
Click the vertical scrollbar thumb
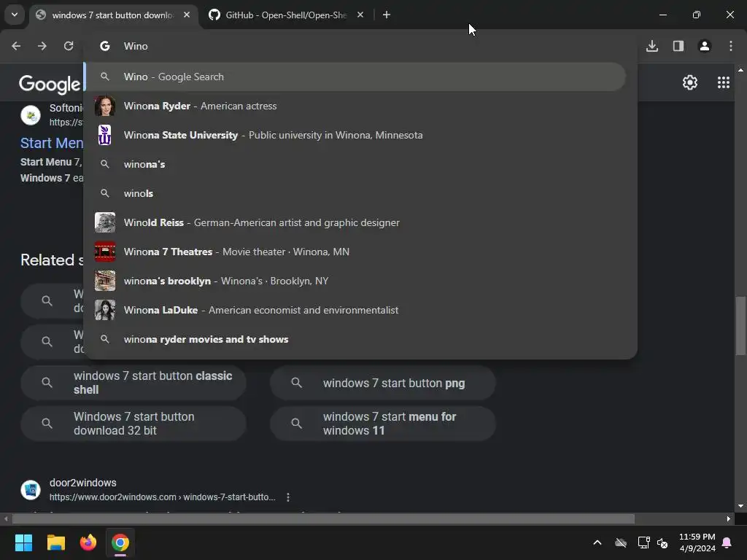pyautogui.click(x=740, y=326)
